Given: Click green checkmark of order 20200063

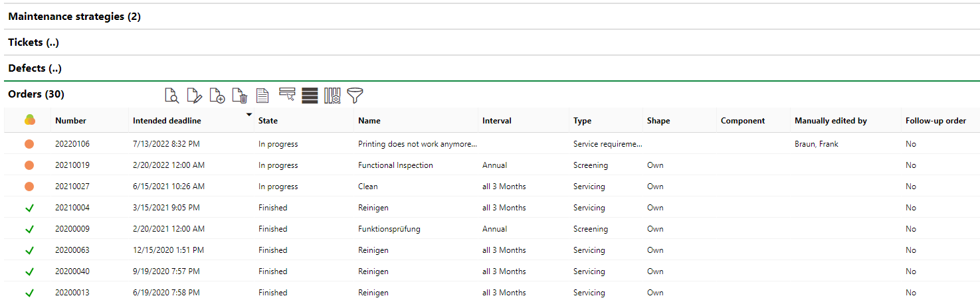Looking at the screenshot, I should click(29, 250).
